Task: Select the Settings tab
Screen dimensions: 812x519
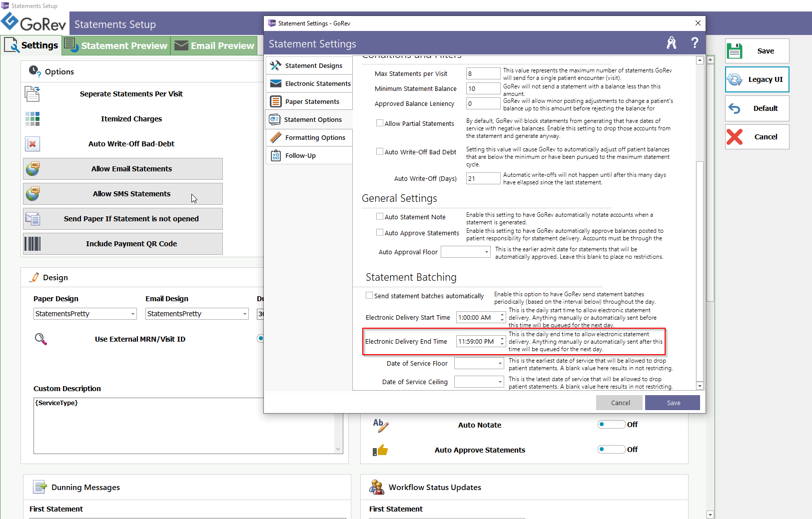Action: 31,45
